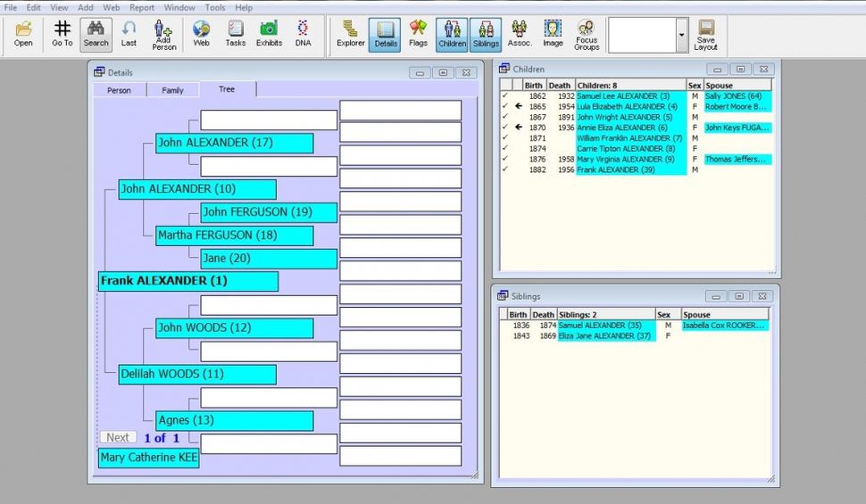Click the Children window title icon
Screen dimensions: 866x504
point(504,69)
